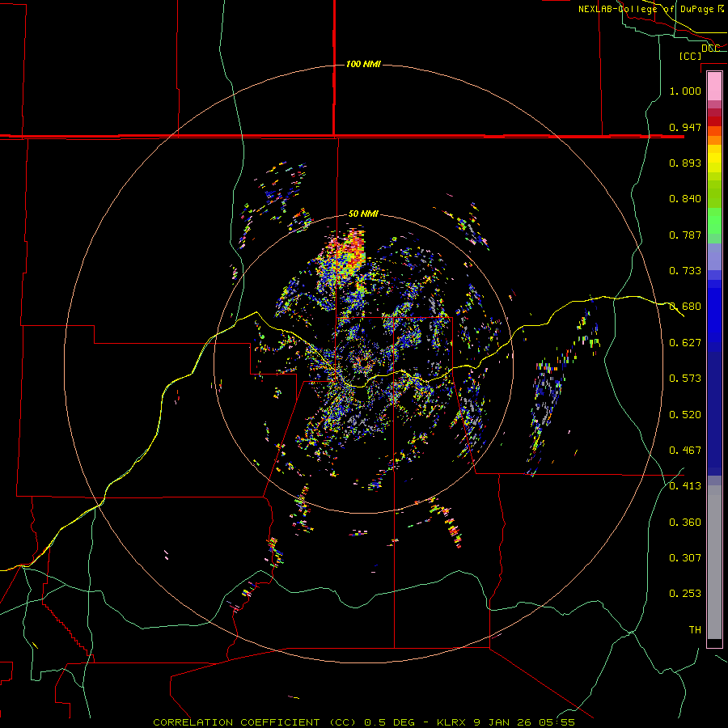Click the 0.947 scale value
Viewport: 728px width, 728px height.
click(685, 127)
